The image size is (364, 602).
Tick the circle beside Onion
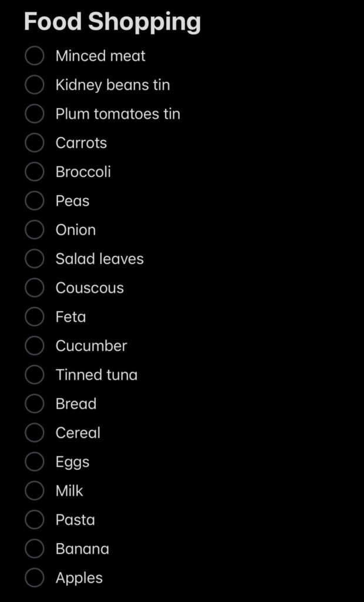[35, 230]
